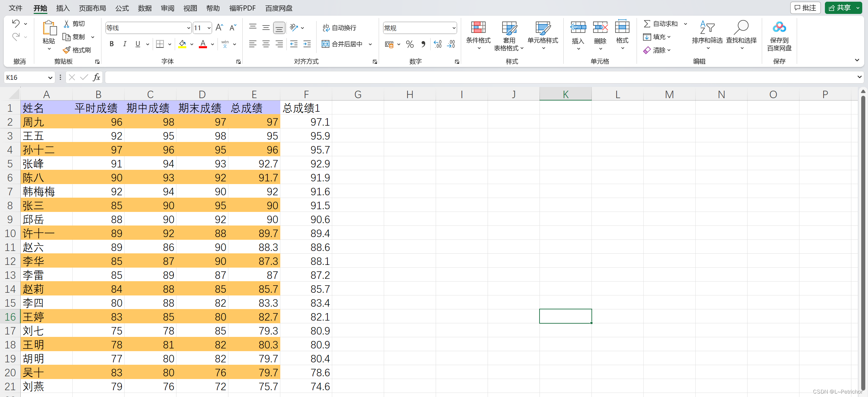Open the 公式 (Formulas) tab

[122, 8]
